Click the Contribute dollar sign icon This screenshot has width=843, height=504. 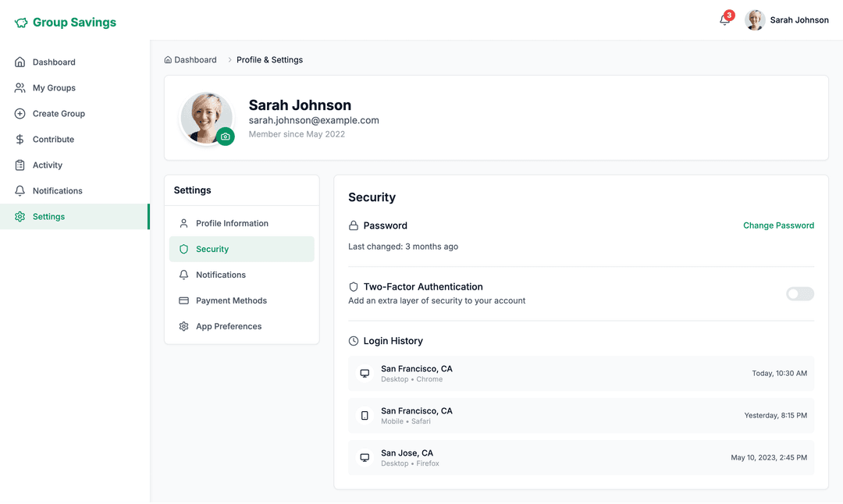click(20, 140)
